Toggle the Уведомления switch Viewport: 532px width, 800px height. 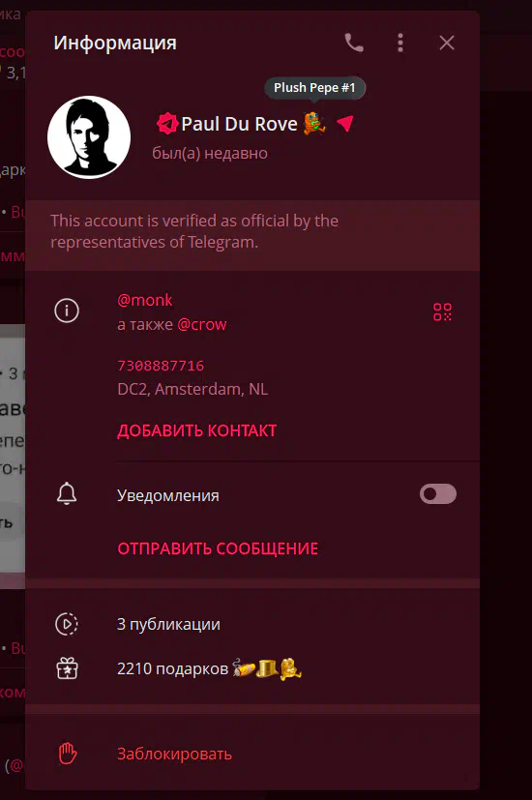[x=438, y=494]
